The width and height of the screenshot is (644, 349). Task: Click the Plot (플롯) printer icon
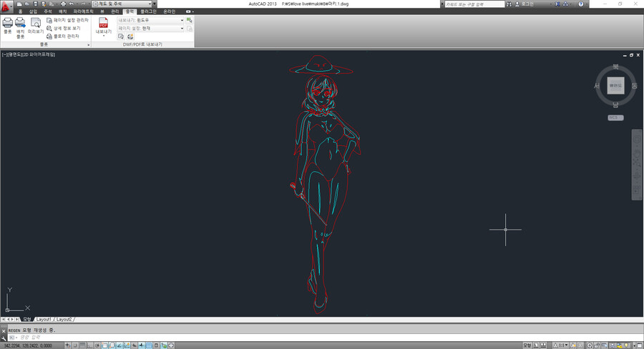click(7, 24)
